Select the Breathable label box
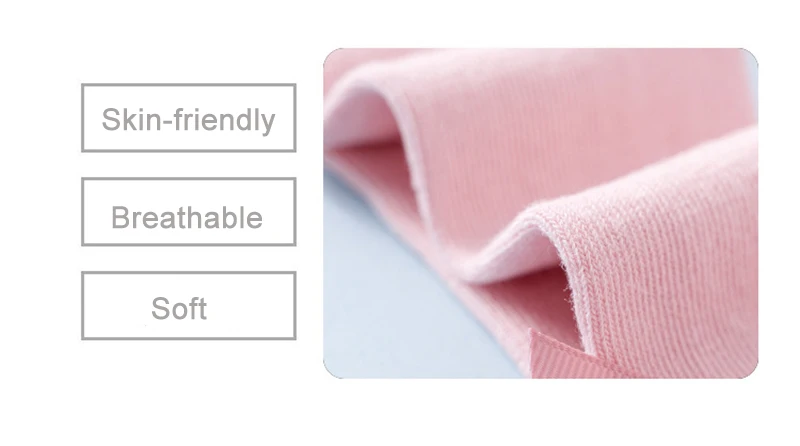Screen dimensions: 800x446 click(x=188, y=212)
